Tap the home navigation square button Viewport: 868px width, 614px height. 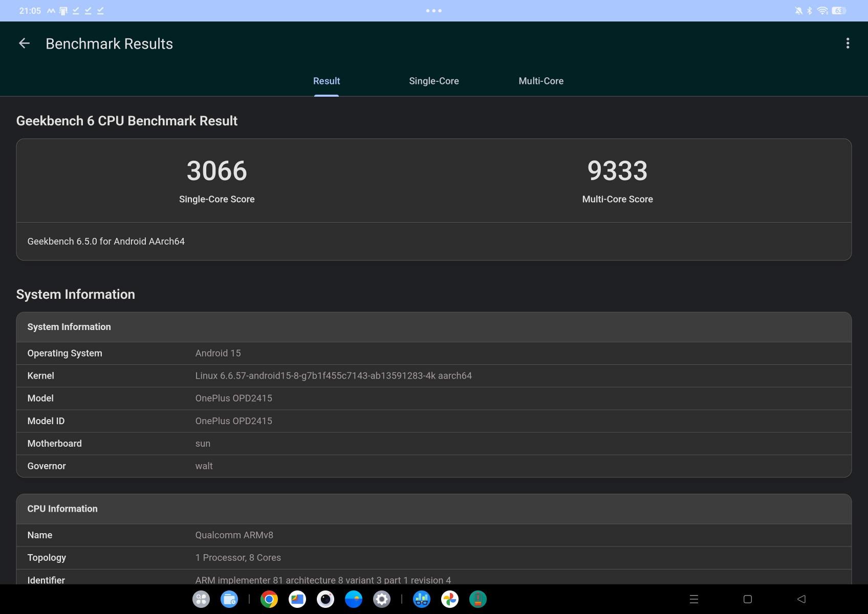(x=747, y=599)
